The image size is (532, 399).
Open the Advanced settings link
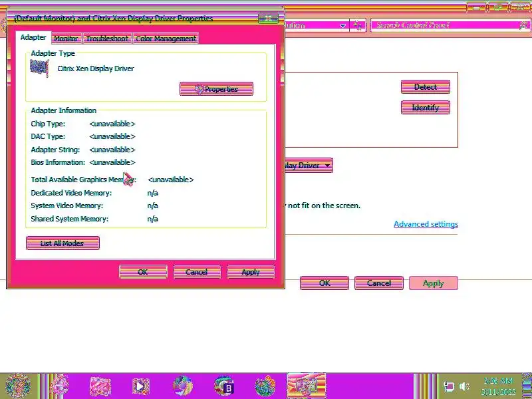426,224
